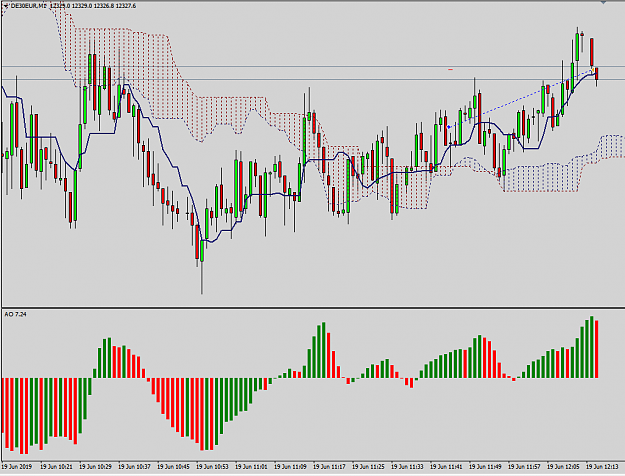Click the small red dash price marker
Viewport: 625px width, 476px height.
click(x=450, y=69)
